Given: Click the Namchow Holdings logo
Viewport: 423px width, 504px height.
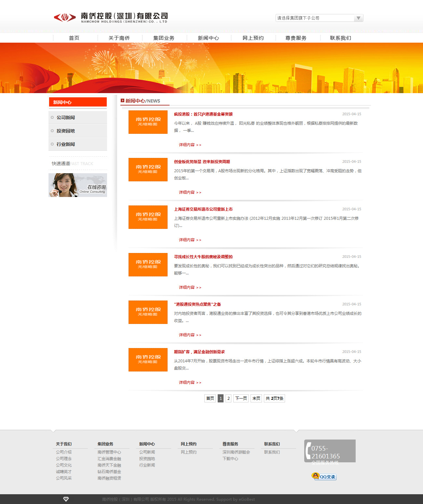Looking at the screenshot, I should pyautogui.click(x=111, y=17).
